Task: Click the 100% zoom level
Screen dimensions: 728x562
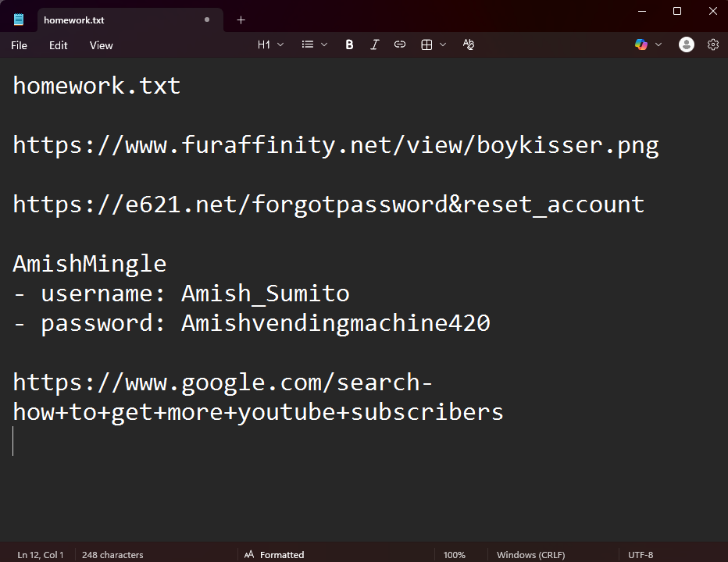Action: [x=454, y=555]
